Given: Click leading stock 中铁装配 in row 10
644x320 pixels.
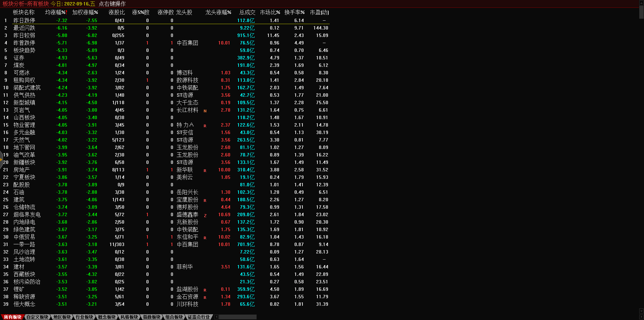Looking at the screenshot, I should 187,88.
